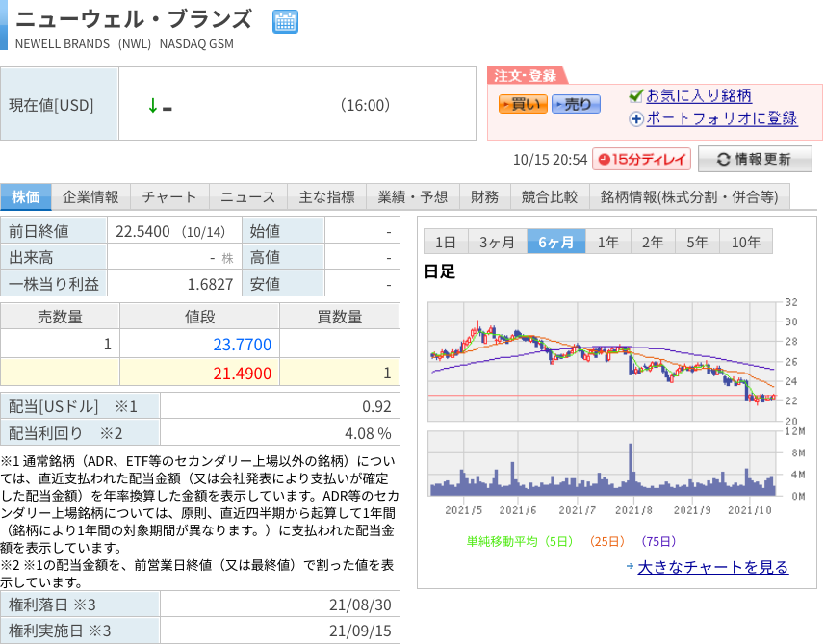The height and width of the screenshot is (644, 825).
Task: Click the volume bar chart
Action: pos(603,464)
